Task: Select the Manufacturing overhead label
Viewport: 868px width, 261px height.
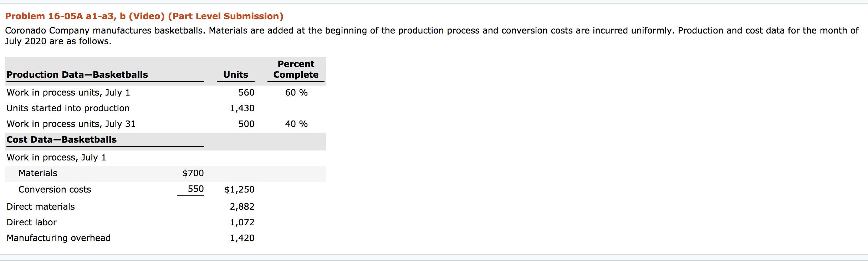Action: [x=58, y=238]
